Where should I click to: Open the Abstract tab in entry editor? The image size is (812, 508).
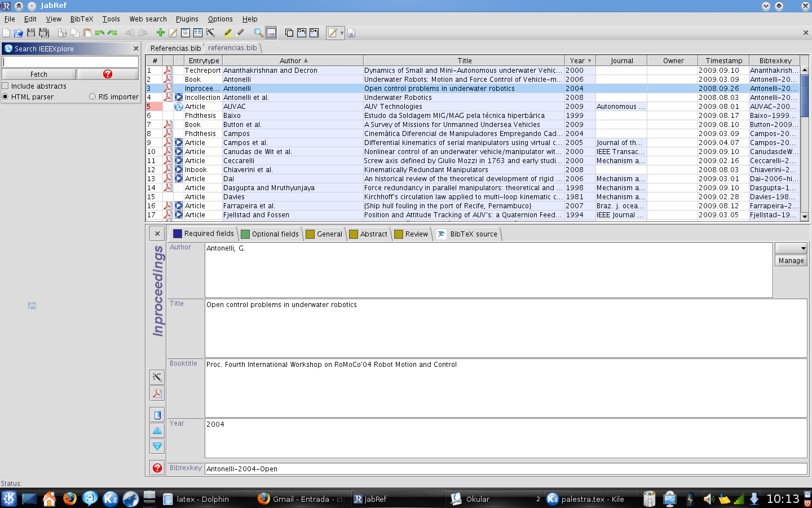coord(368,234)
